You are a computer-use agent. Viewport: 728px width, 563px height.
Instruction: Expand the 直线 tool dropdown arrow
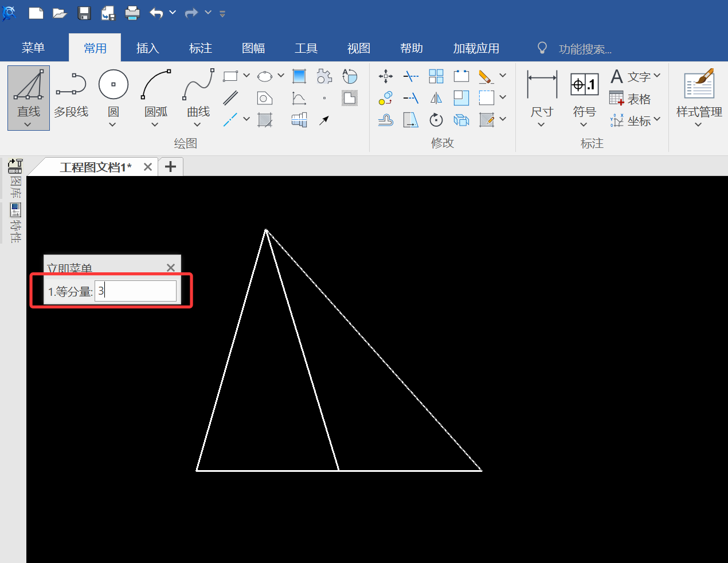pyautogui.click(x=28, y=124)
